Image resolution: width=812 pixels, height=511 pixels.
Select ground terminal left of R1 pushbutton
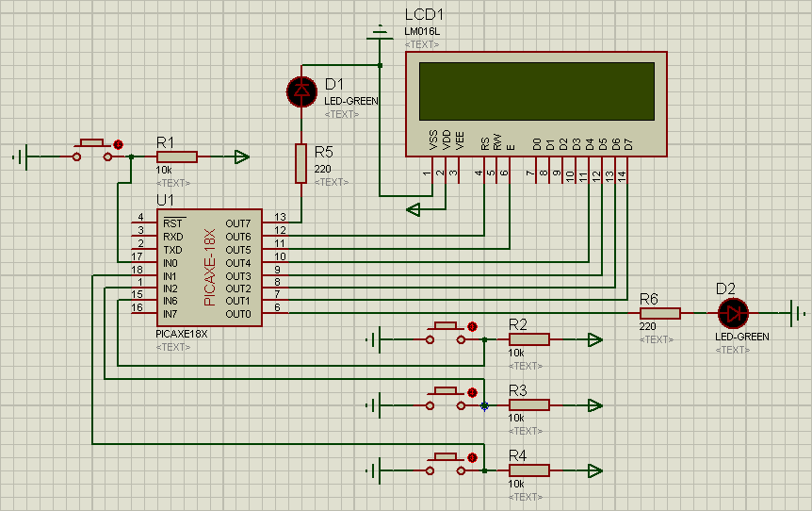(x=21, y=157)
